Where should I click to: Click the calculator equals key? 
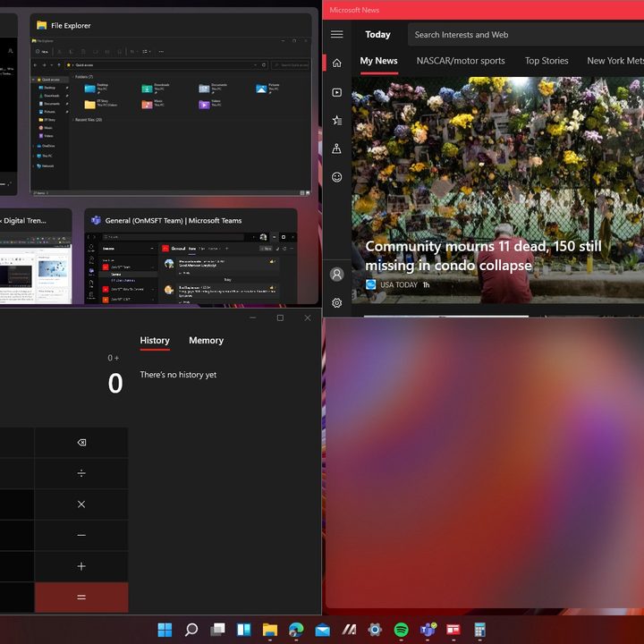point(81,597)
